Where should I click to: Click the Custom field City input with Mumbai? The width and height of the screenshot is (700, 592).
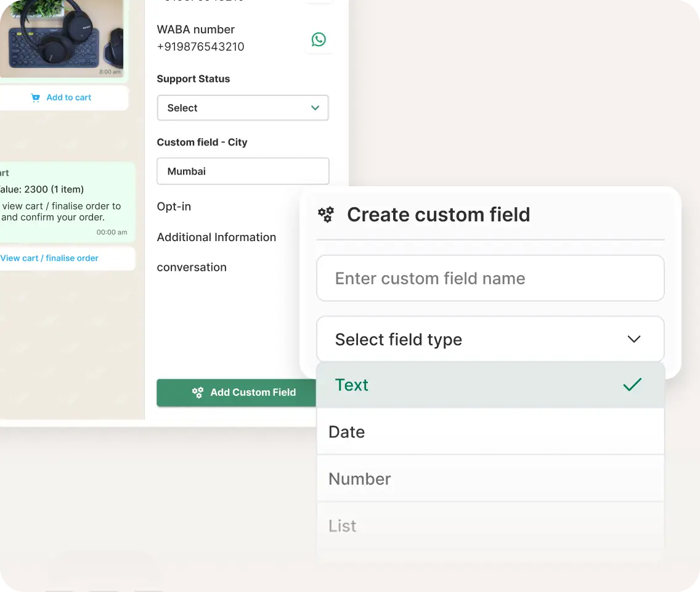(x=242, y=171)
